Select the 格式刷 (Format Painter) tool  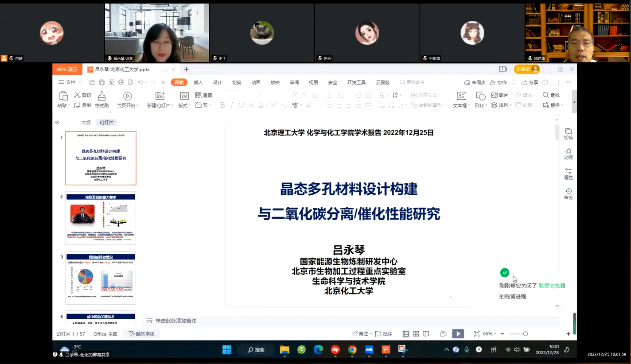(x=101, y=99)
